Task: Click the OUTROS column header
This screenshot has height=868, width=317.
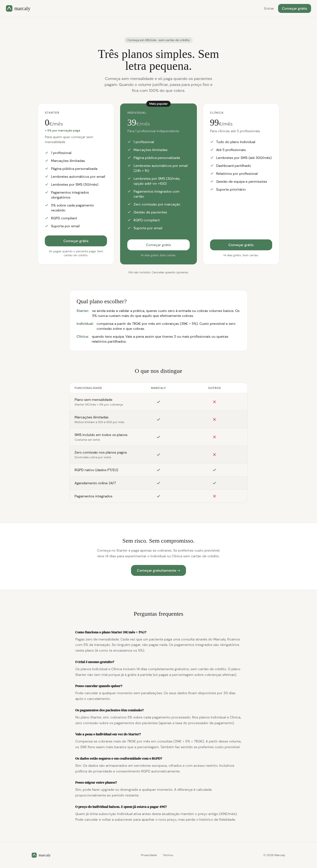Action: point(214,388)
